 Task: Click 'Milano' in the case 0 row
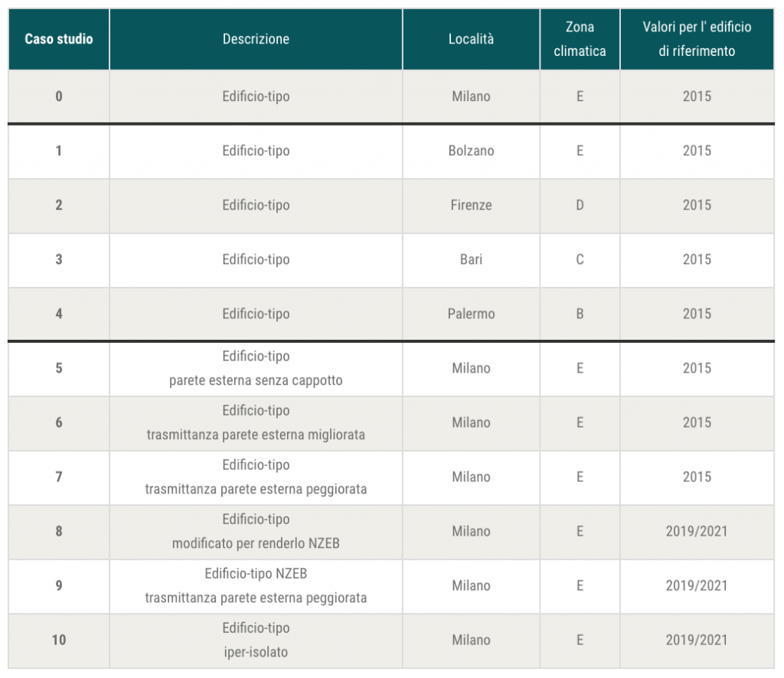coord(471,96)
